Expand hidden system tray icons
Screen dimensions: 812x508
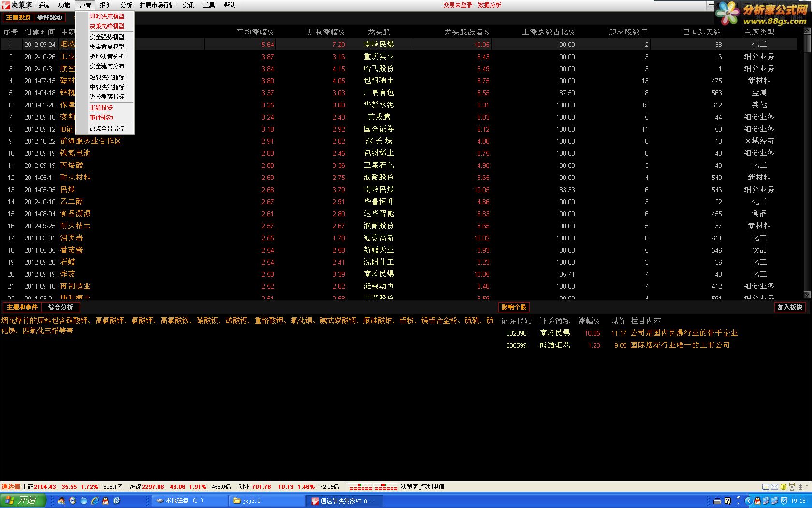pyautogui.click(x=749, y=501)
